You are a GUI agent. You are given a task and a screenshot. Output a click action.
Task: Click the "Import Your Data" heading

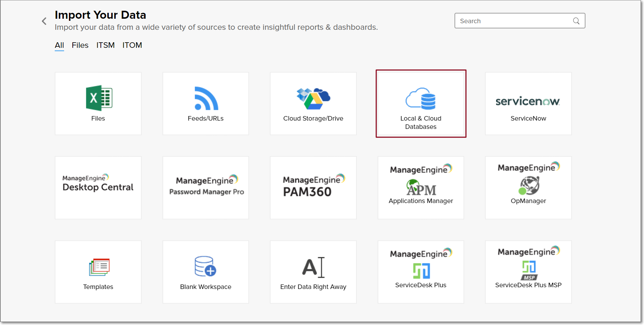click(100, 15)
